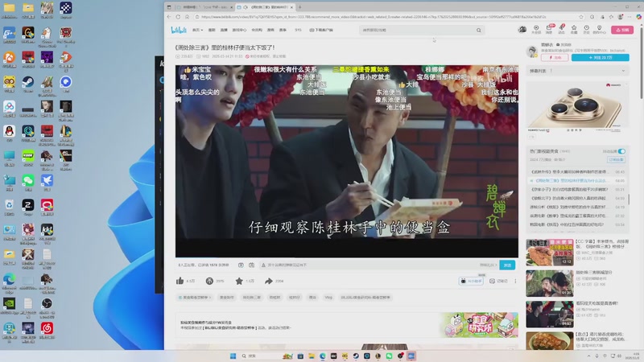Open the Vlog tag below the video

328,297
